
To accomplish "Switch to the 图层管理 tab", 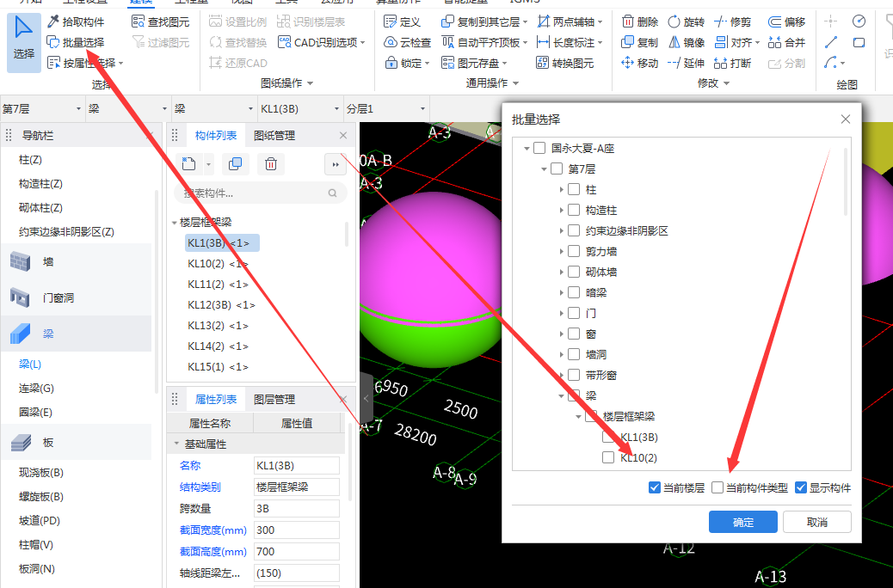I will [x=274, y=400].
